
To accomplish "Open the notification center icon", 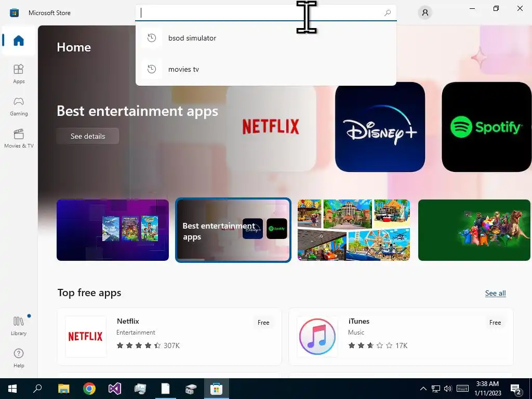I will click(516, 389).
